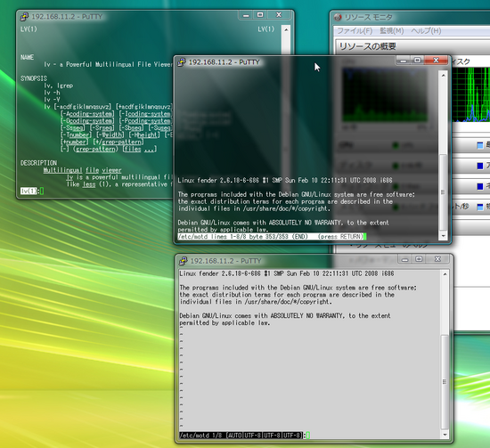Click the 'lv(1):' prompt at man page bottom
The height and width of the screenshot is (448, 490).
30,191
